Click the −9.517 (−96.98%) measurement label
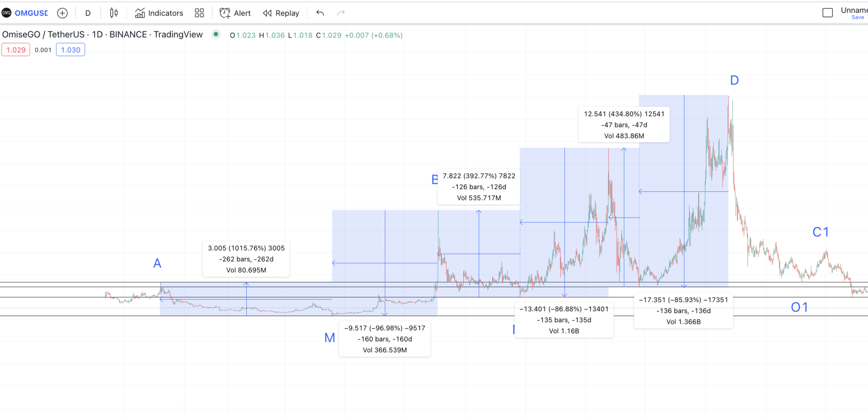 click(385, 328)
